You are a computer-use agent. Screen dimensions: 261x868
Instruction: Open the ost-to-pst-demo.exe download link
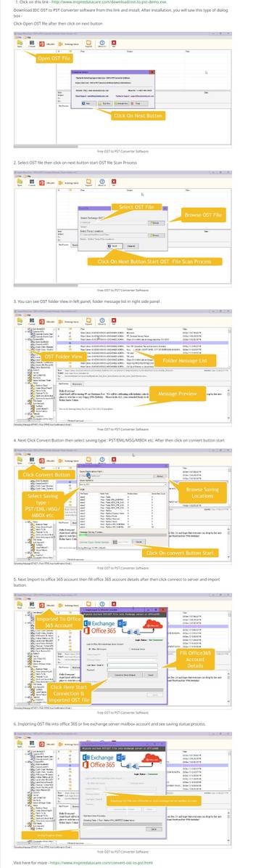coord(108,2)
